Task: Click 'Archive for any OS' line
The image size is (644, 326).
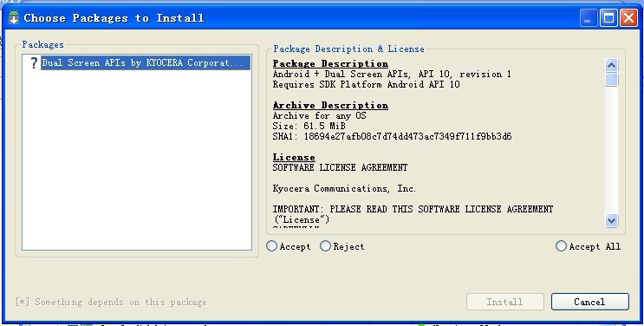Action: tap(319, 115)
